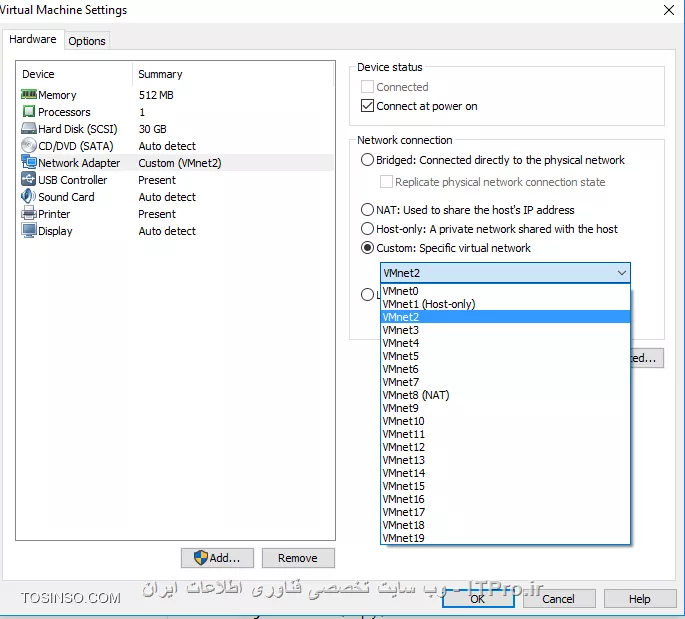Click the 512 MB summary value
The width and height of the screenshot is (685, 619).
(x=156, y=95)
